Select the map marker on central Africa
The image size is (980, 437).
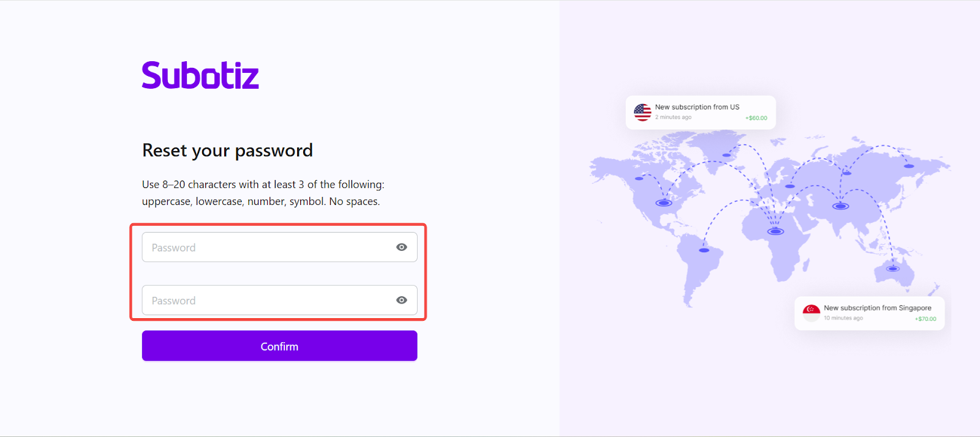(776, 231)
